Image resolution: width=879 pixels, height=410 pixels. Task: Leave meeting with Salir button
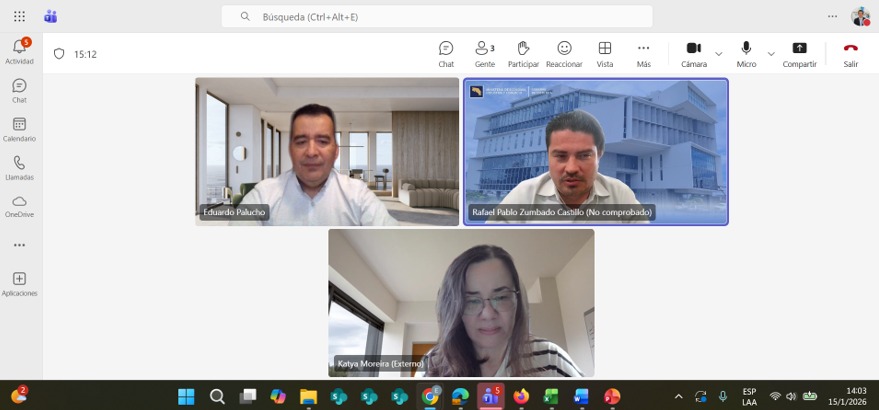point(850,54)
